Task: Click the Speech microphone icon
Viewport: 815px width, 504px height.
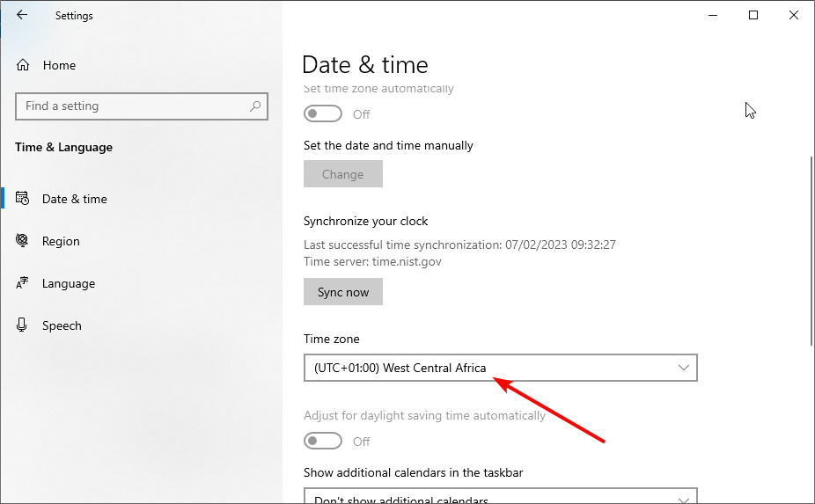Action: [23, 325]
